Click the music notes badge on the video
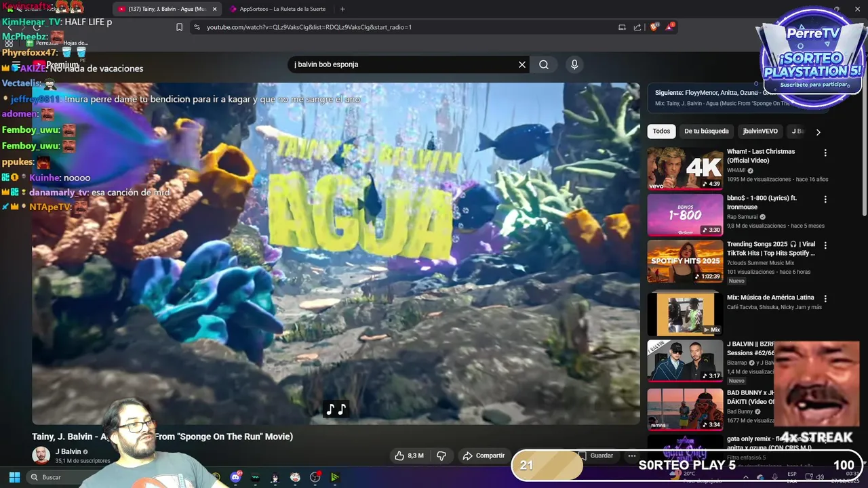The height and width of the screenshot is (488, 868). click(x=336, y=409)
